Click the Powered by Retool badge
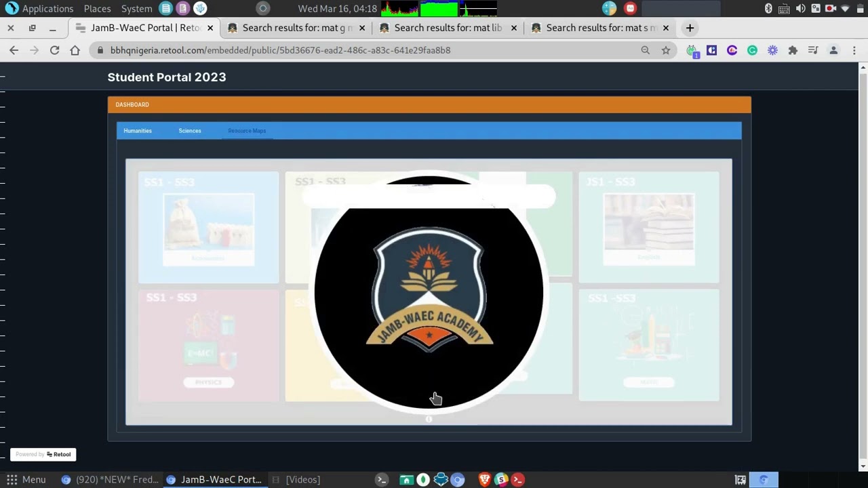The image size is (868, 488). (x=43, y=454)
